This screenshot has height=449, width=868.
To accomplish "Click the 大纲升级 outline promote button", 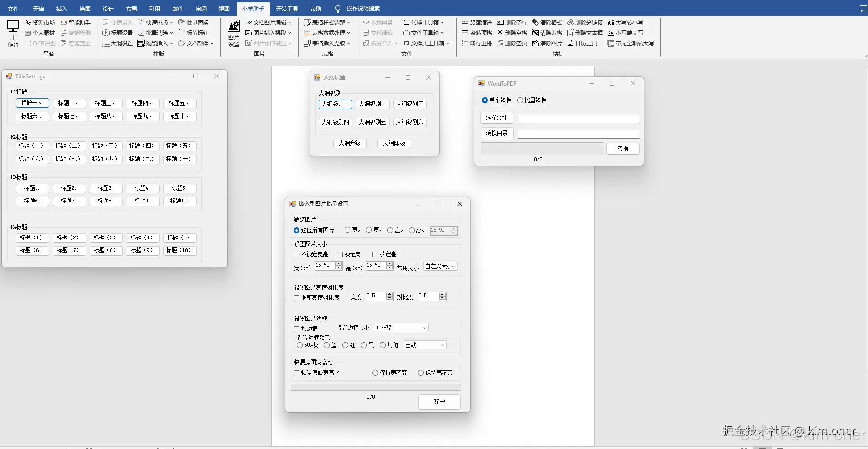I will click(x=350, y=143).
